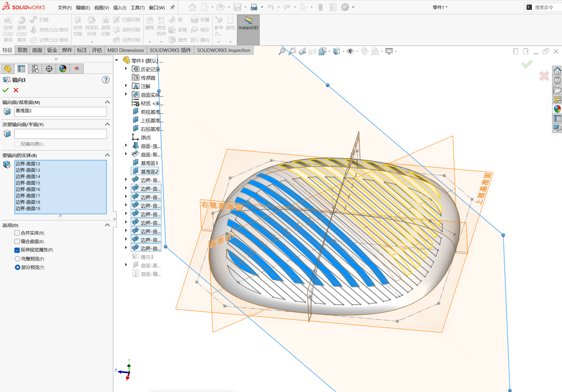The width and height of the screenshot is (562, 392).
Task: Expand the 注解 tree node
Action: [x=126, y=85]
